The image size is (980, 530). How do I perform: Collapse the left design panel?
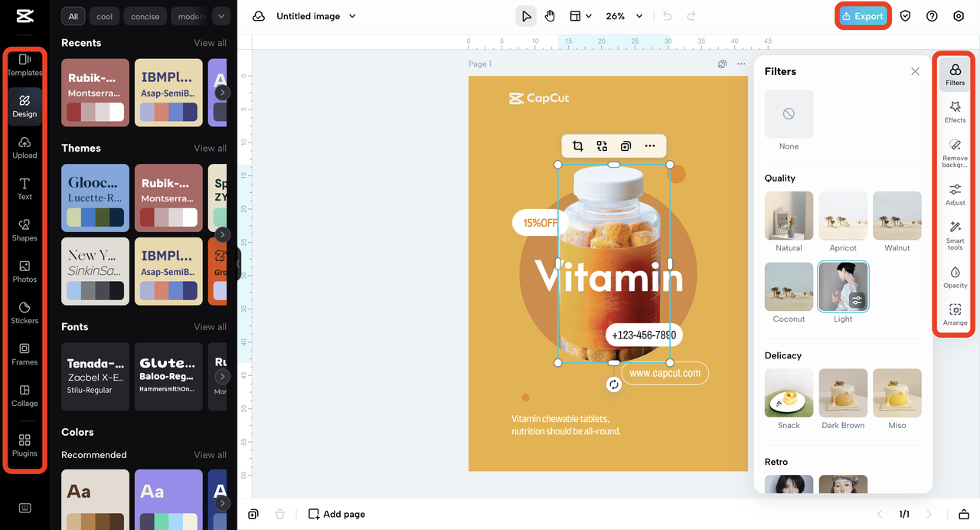(x=238, y=263)
